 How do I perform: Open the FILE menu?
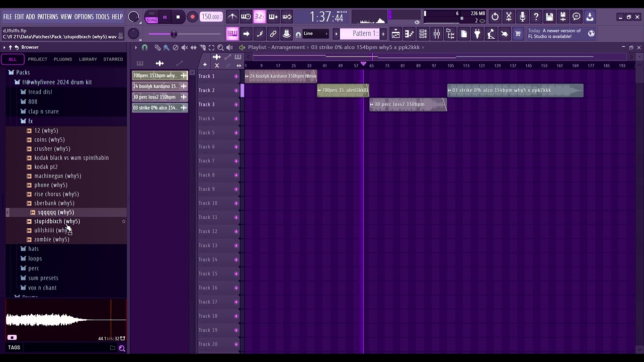8,17
